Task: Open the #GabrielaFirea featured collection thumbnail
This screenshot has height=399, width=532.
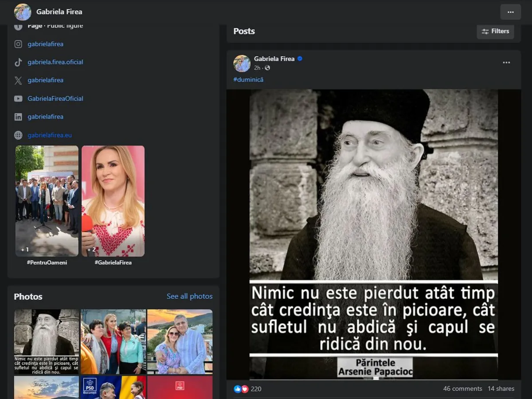Action: click(x=113, y=201)
